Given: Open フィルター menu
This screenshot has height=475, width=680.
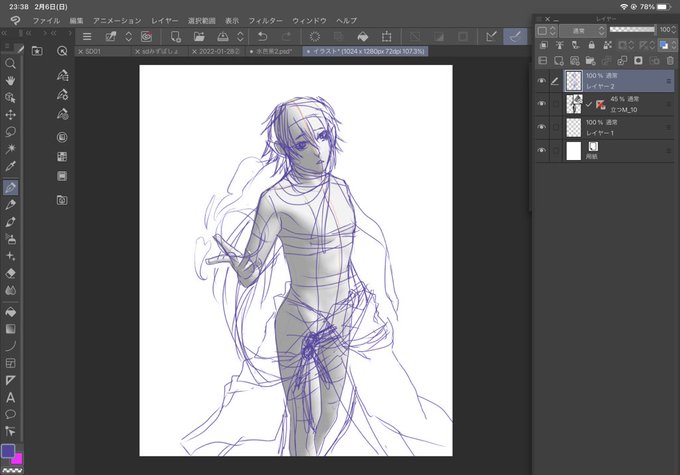Looking at the screenshot, I should coord(265,20).
